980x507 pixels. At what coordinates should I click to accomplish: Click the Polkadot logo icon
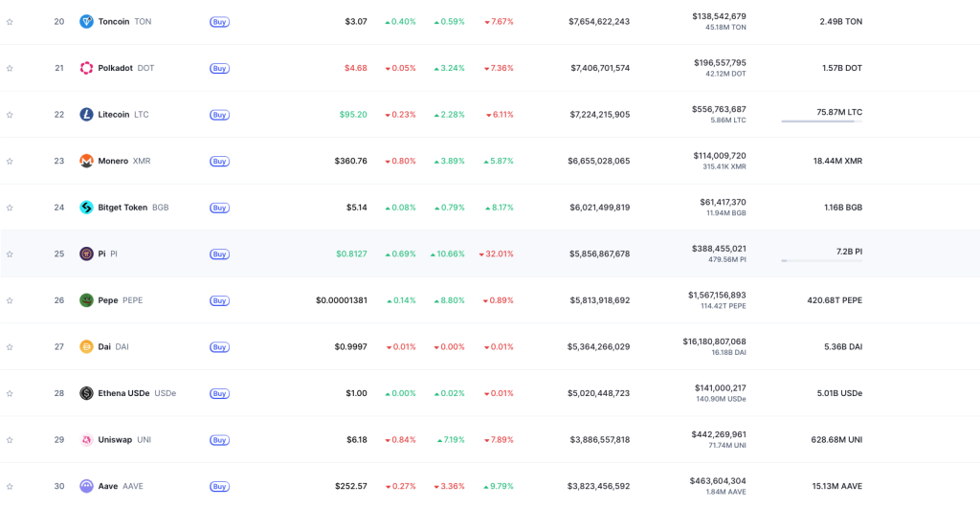tap(86, 68)
